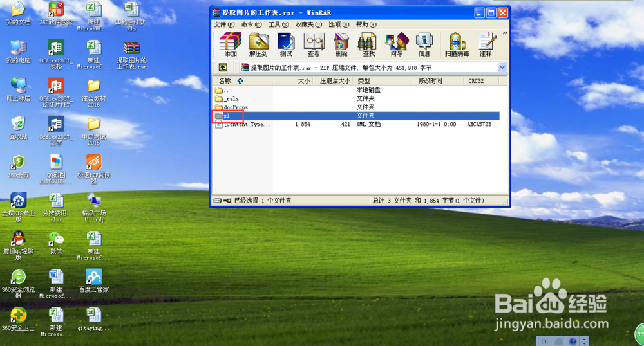
Task: Click the disk drive icon in WinRAR status bar
Action: 218,201
